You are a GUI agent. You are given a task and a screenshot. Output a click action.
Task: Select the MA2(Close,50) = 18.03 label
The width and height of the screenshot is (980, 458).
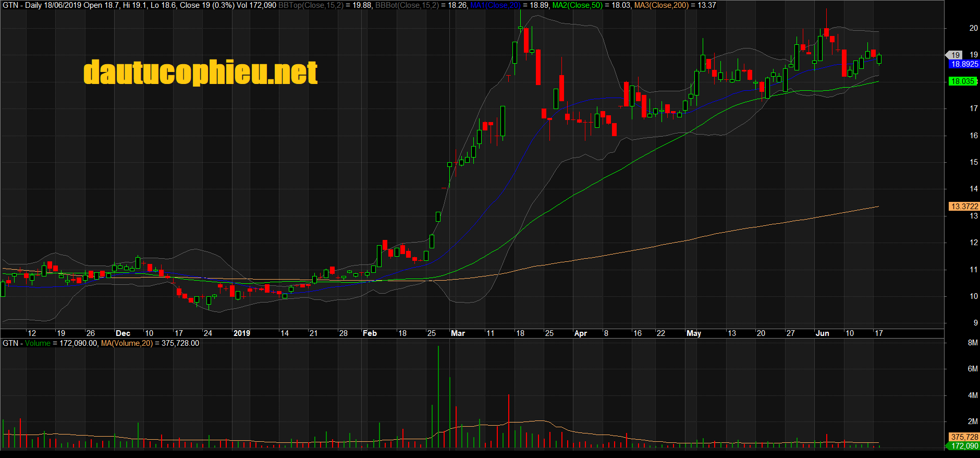coord(592,5)
